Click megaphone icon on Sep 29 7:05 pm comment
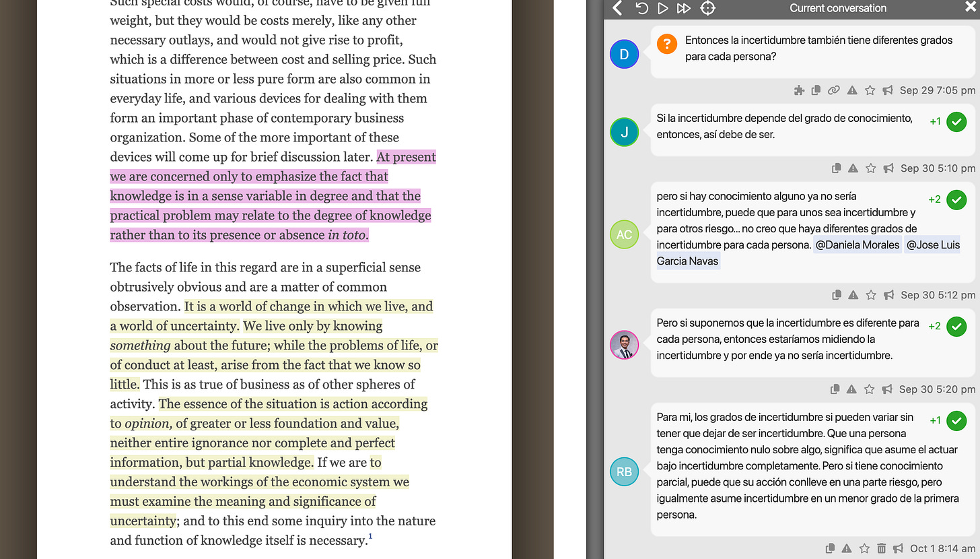The width and height of the screenshot is (980, 559). click(x=888, y=90)
